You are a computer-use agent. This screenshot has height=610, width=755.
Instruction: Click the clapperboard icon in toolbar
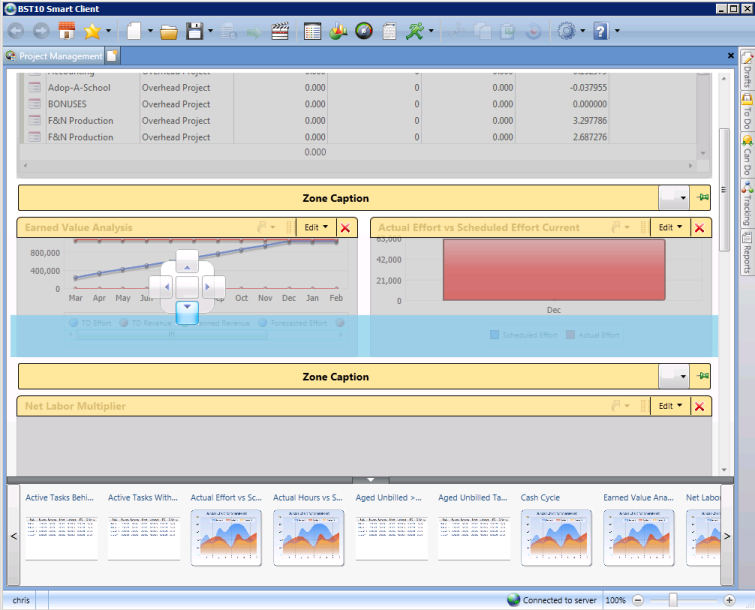[280, 31]
